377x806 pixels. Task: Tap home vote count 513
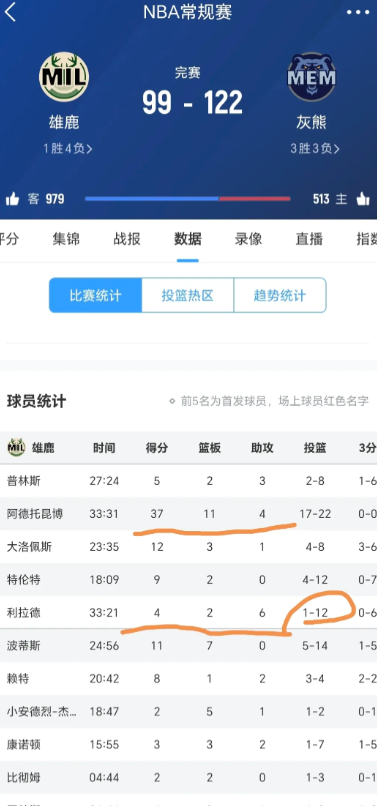[320, 199]
